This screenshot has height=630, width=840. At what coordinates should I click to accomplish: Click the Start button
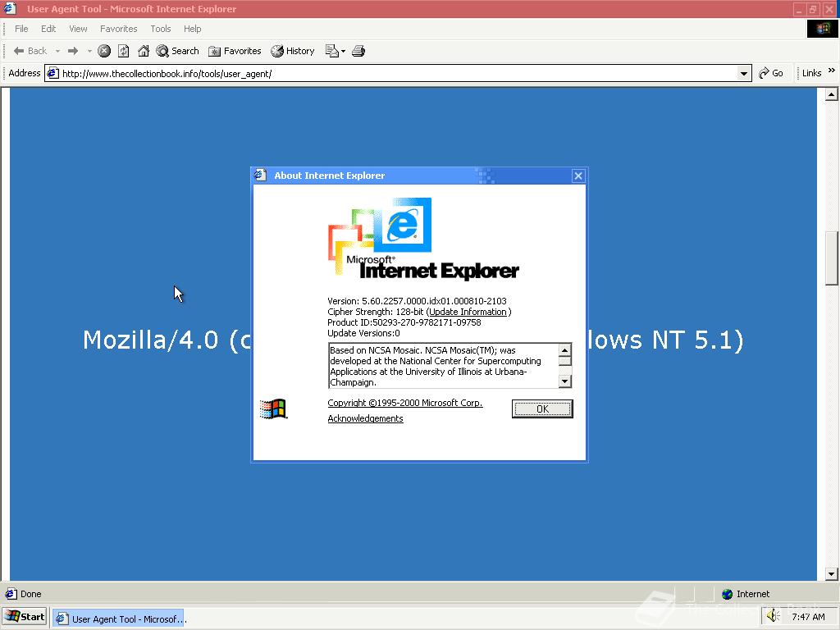click(25, 617)
